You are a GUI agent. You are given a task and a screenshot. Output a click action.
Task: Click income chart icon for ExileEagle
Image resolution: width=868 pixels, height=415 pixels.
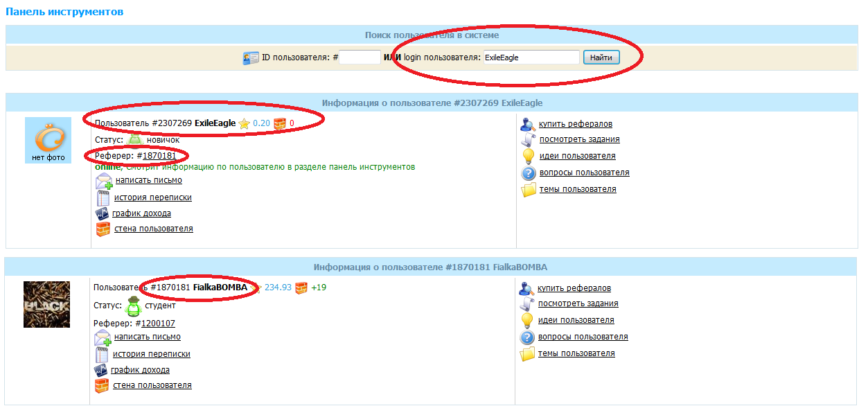pos(103,214)
